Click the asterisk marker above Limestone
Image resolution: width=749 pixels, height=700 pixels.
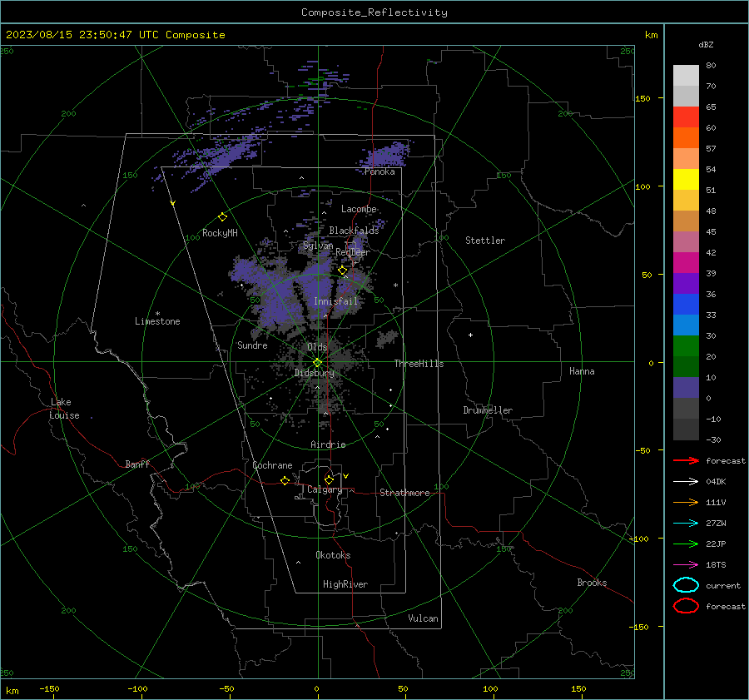tap(157, 314)
